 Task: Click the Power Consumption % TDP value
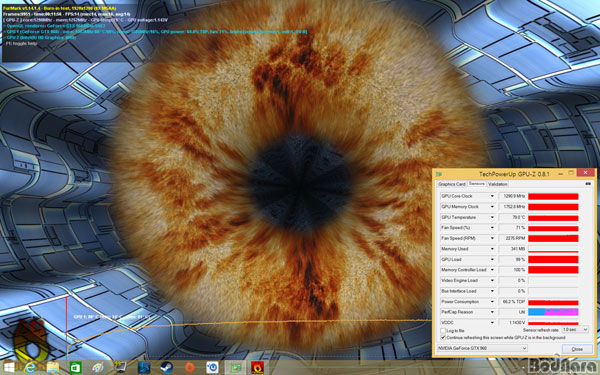[512, 302]
